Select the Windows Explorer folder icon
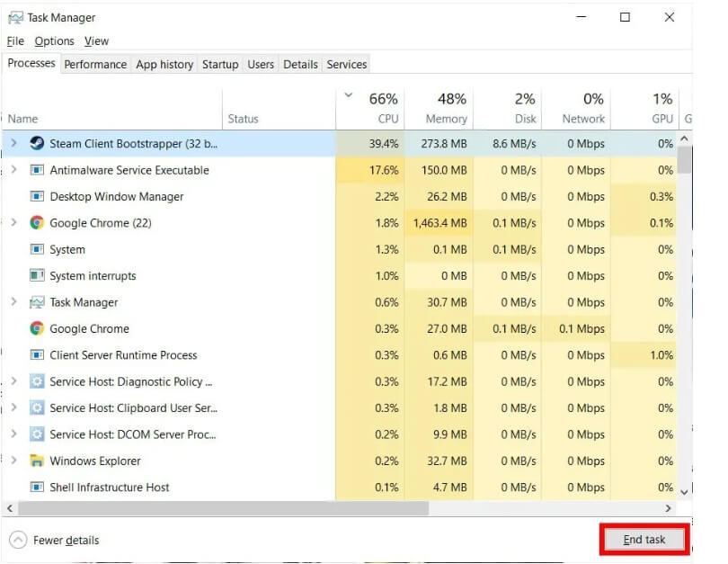This screenshot has height=564, width=728. pyautogui.click(x=37, y=461)
